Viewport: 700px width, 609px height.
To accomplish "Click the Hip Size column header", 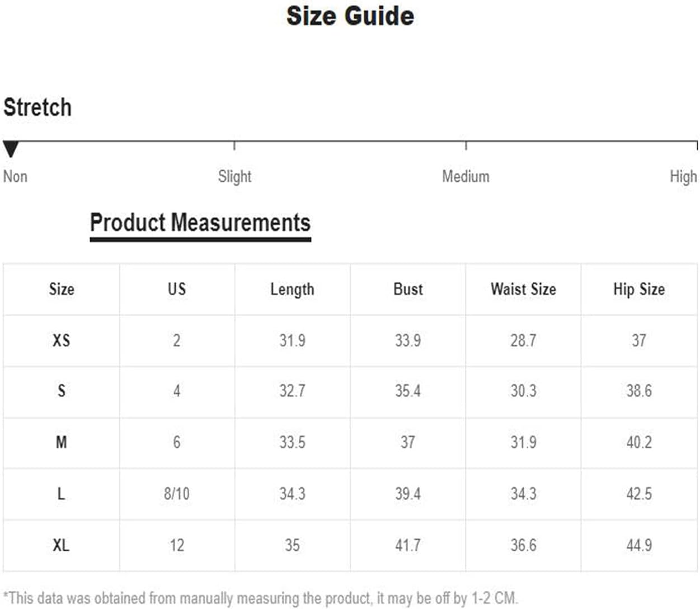I will pos(639,289).
